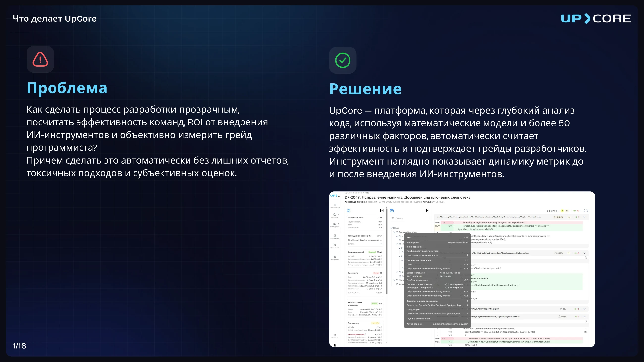Click the Низкая badge on Архитектурная сложность
The image size is (644, 362).
[x=375, y=304]
